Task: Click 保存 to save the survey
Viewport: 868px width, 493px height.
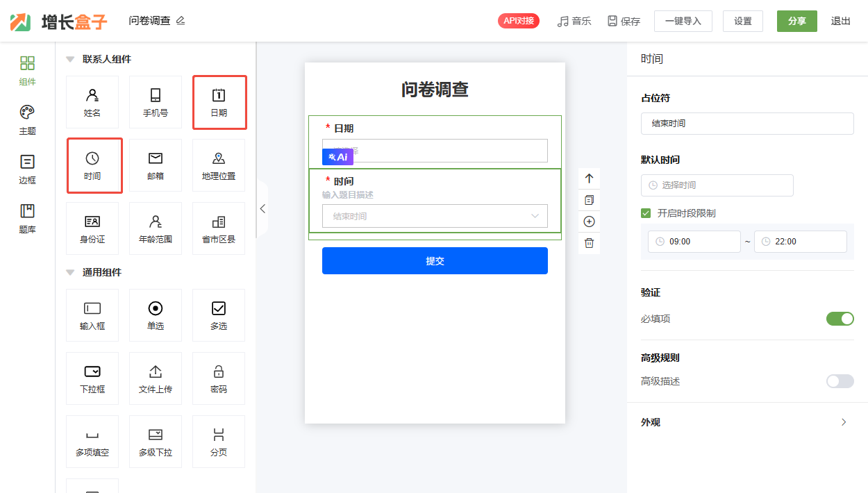Action: click(x=624, y=21)
